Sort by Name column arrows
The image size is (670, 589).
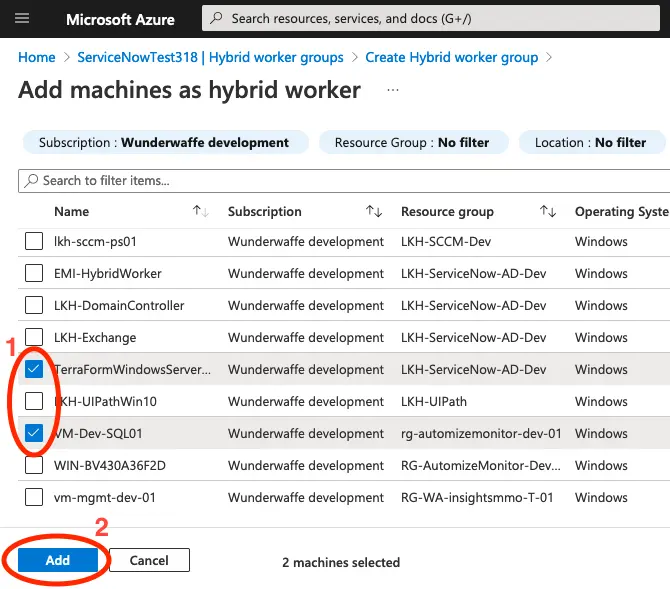click(200, 211)
